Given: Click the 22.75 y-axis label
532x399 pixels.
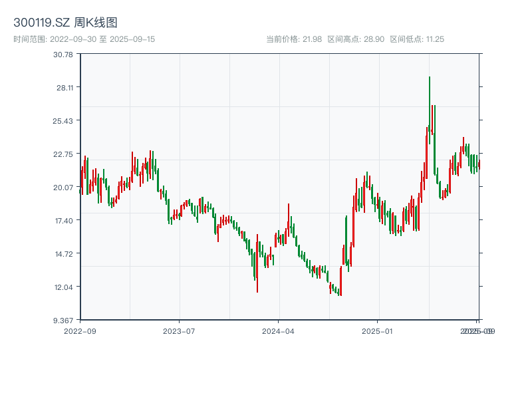Looking at the screenshot, I should click(x=63, y=154).
